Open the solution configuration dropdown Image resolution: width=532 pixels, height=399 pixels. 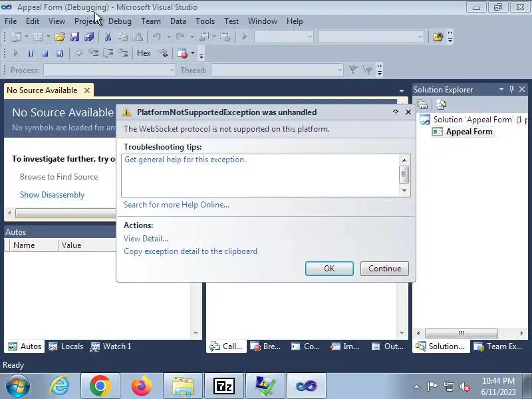284,37
